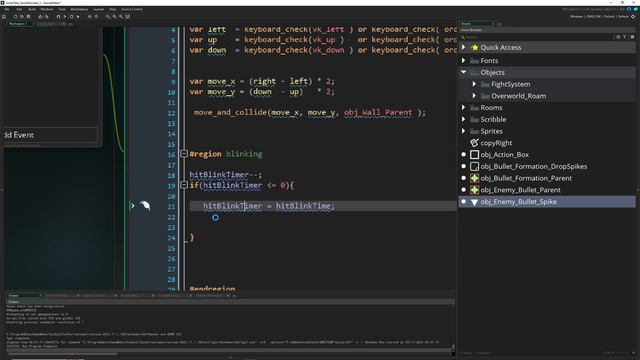
Task: Click the asset browser create asset icon
Action: click(x=618, y=37)
